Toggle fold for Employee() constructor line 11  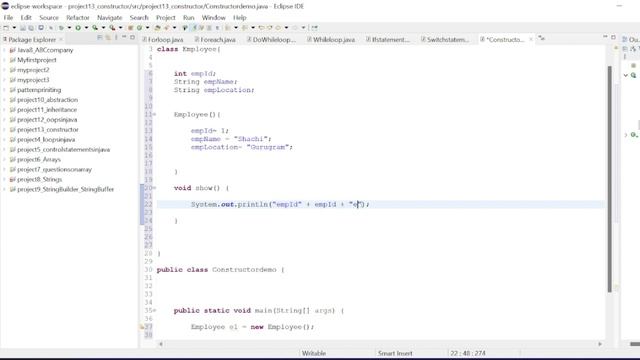(x=154, y=115)
